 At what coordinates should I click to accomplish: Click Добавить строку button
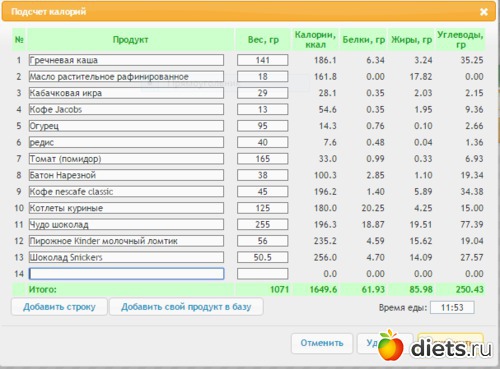(x=59, y=307)
